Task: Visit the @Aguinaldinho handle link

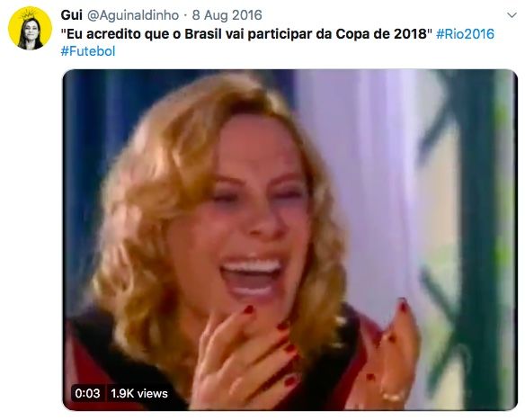Action: [x=133, y=15]
